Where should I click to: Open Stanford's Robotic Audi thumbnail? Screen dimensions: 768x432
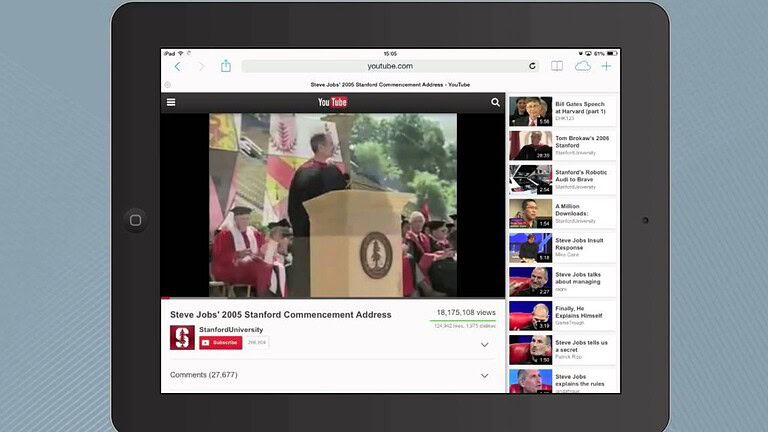(x=530, y=180)
